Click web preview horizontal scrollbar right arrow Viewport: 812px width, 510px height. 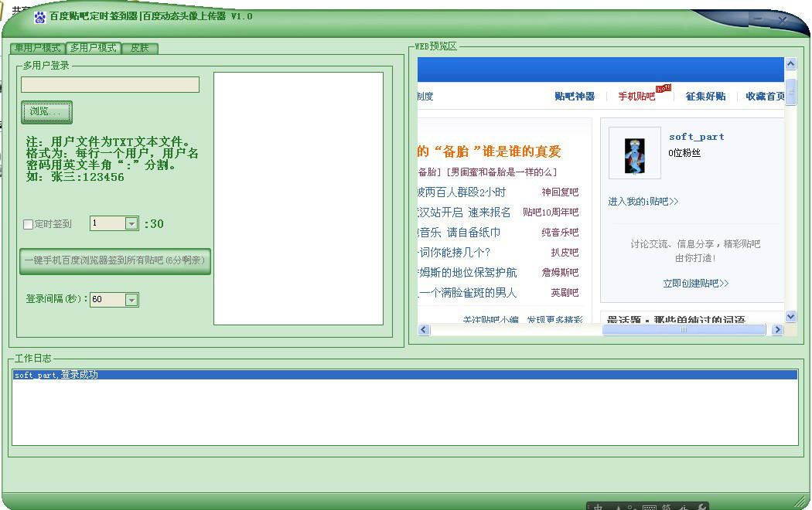click(x=776, y=329)
